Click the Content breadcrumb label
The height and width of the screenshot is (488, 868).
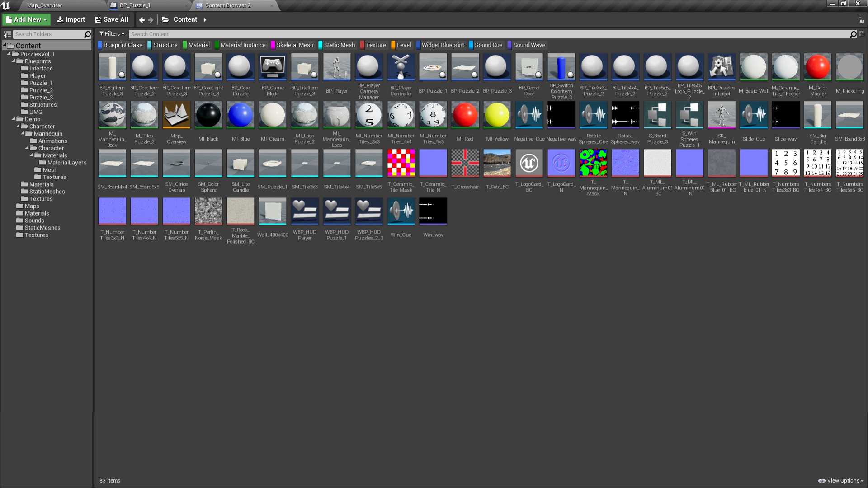tap(185, 19)
